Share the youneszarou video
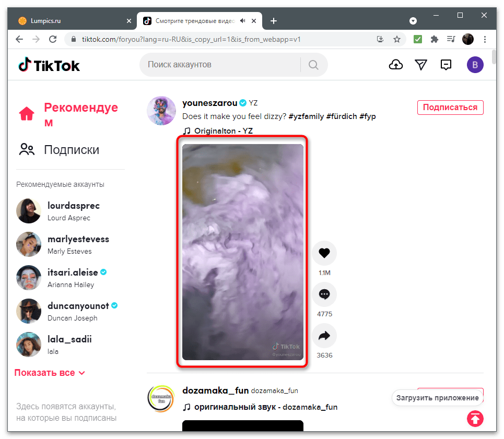 point(324,336)
